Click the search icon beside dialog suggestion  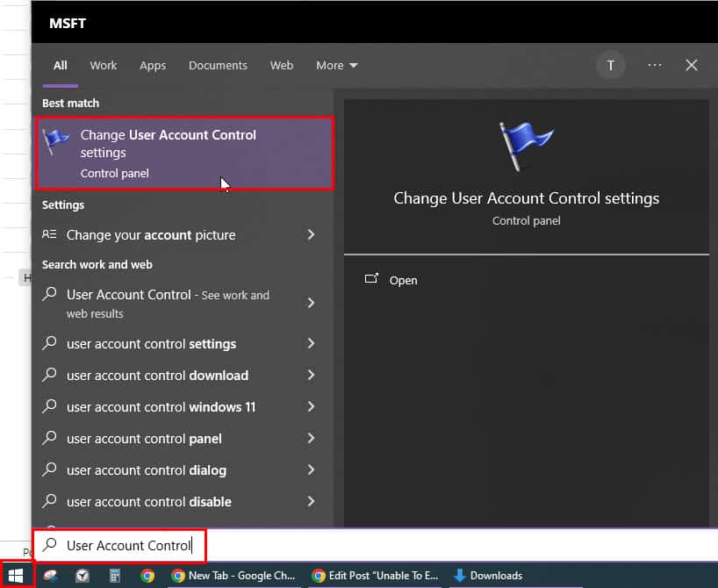tap(49, 470)
